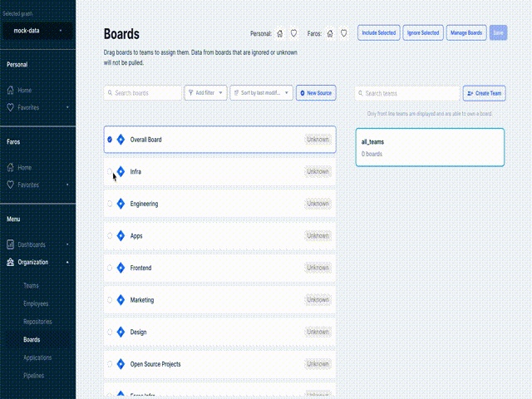Click Personal Favorites heart icon in sidebar
The height and width of the screenshot is (399, 532).
click(11, 107)
